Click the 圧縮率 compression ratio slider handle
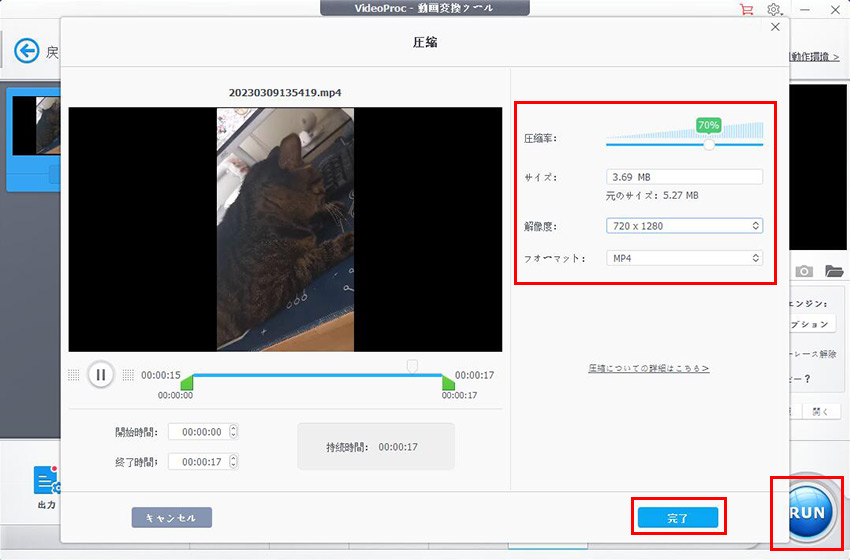 (x=709, y=144)
